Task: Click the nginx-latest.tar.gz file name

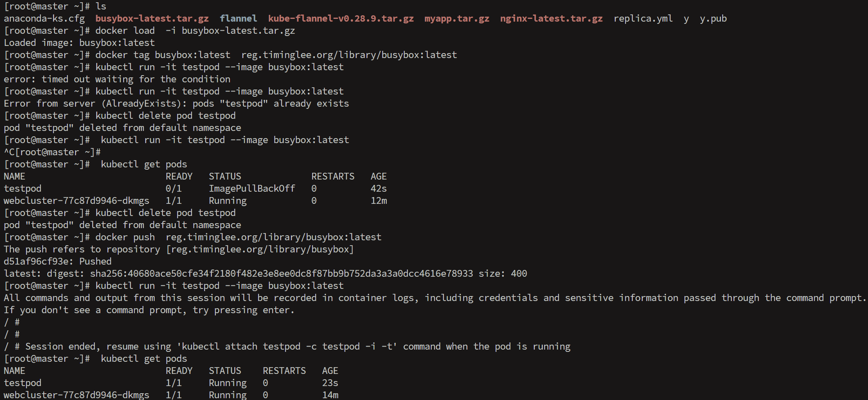Action: [x=551, y=18]
